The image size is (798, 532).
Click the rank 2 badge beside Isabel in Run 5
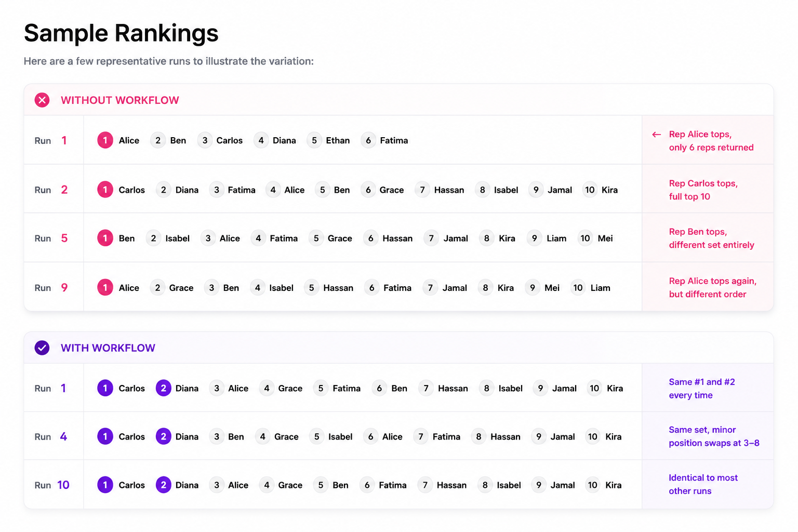(153, 238)
